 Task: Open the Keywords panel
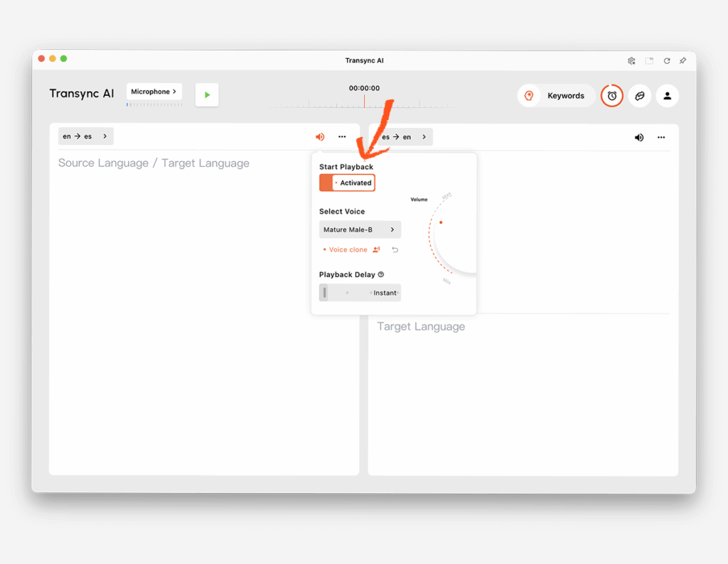coord(556,96)
